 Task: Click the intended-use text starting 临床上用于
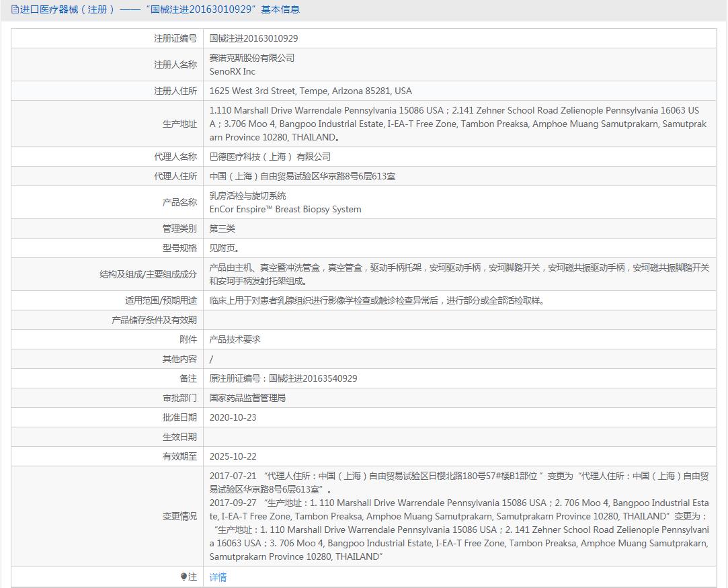376,301
